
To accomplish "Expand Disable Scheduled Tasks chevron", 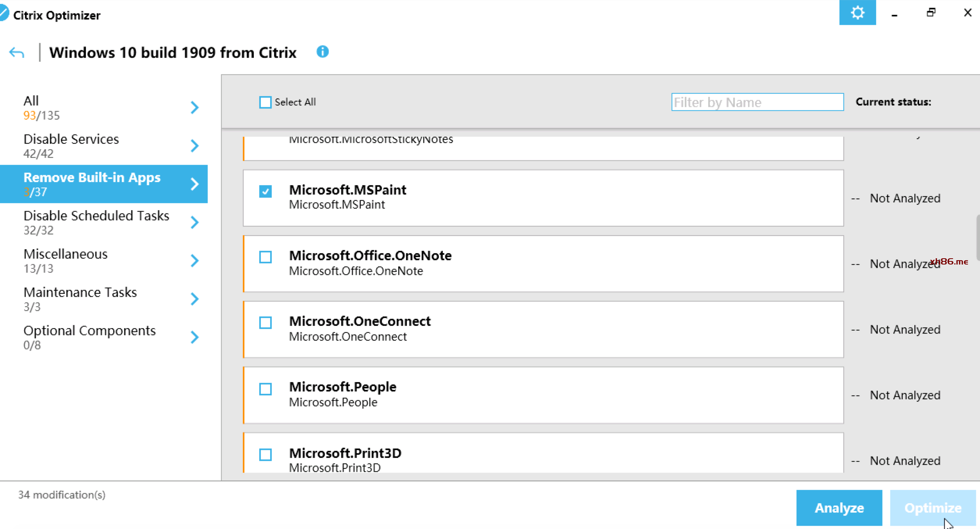I will [194, 222].
